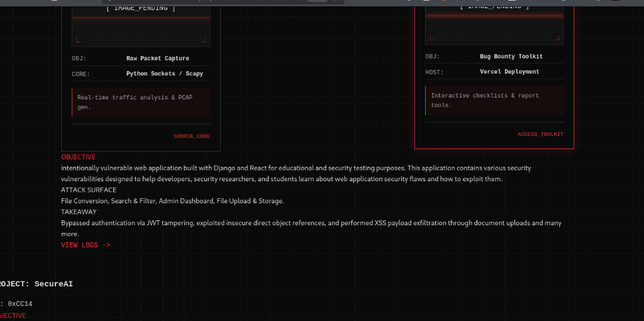Viewport: 644px width, 321px height.
Task: Click the 'Real-time traffic analysis & PCAP gen.' description
Action: [141, 103]
